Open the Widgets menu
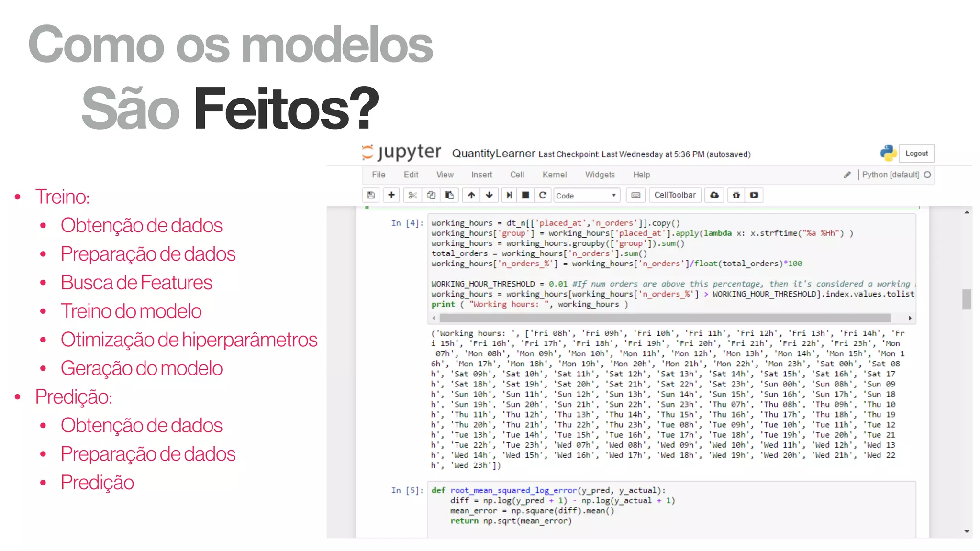Image resolution: width=980 pixels, height=551 pixels. click(600, 175)
